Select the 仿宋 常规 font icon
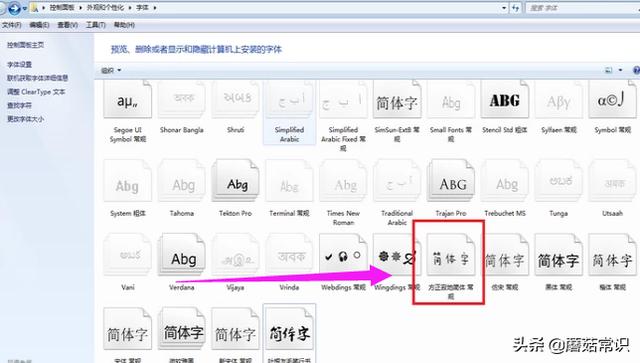 click(x=505, y=255)
